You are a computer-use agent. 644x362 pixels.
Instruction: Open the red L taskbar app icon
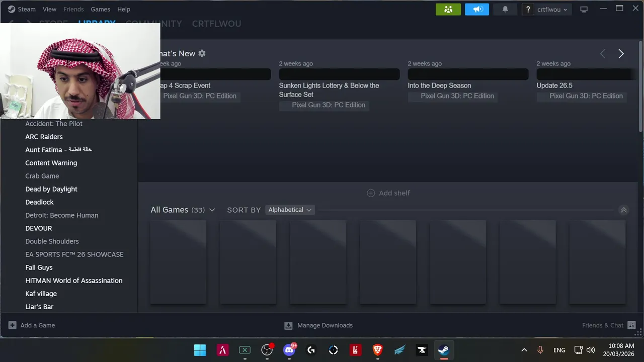point(356,350)
